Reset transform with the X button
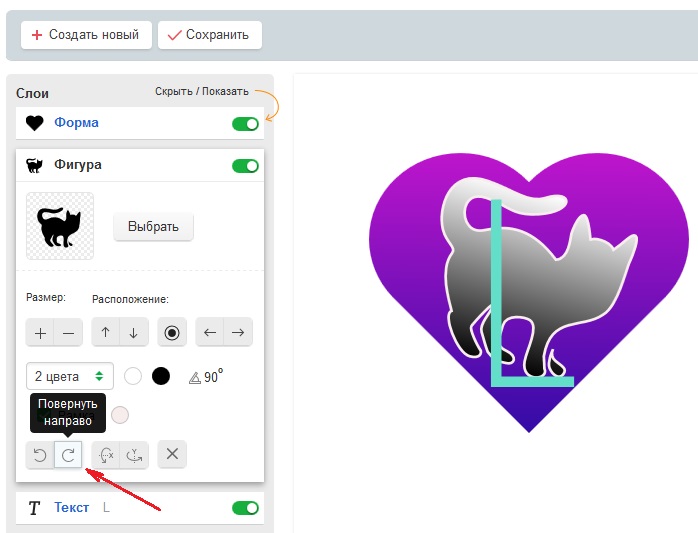The width and height of the screenshot is (698, 533). (172, 454)
